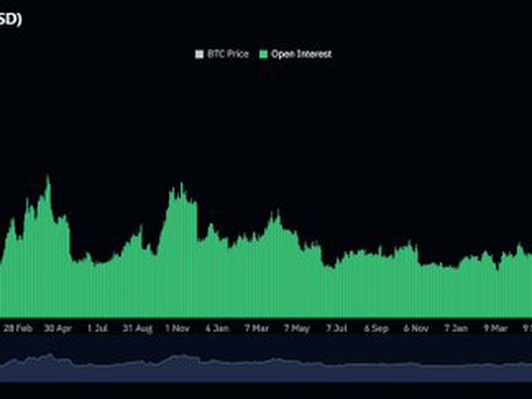Viewport: 532px width, 399px height.
Task: Click the 7 Jan date axis label
Action: (x=456, y=328)
